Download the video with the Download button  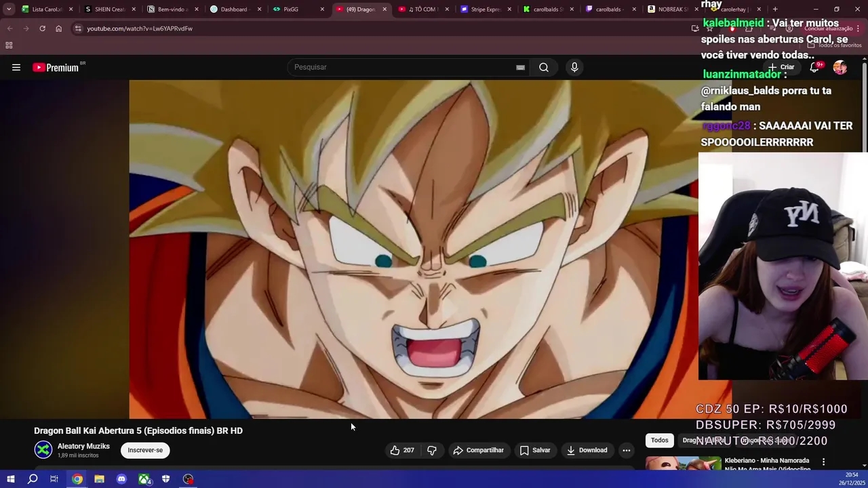pos(587,450)
